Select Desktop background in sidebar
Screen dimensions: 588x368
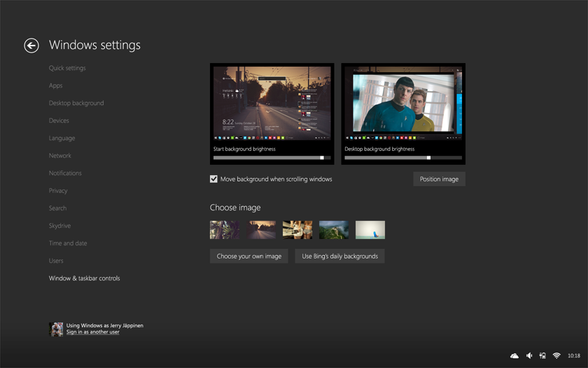[76, 103]
